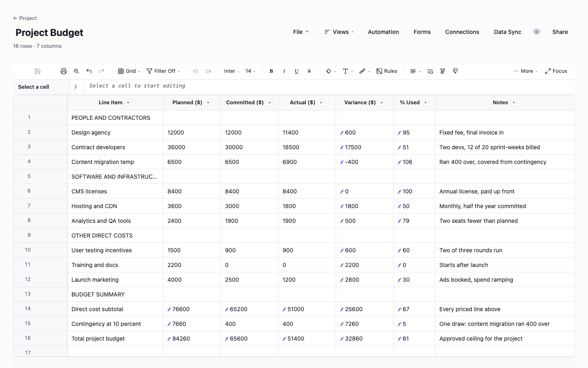Screen dimensions: 588x368
Task: Select the 'Contract developers' cell
Action: tap(115, 147)
